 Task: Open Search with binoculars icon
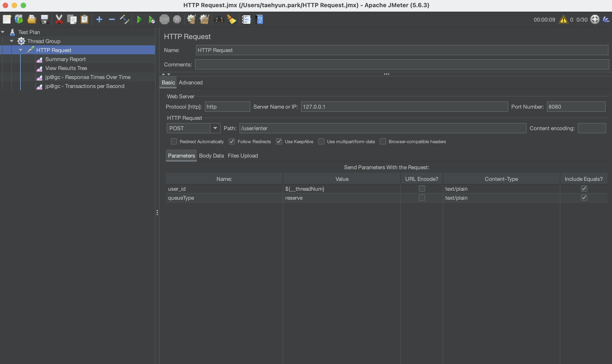(x=219, y=19)
